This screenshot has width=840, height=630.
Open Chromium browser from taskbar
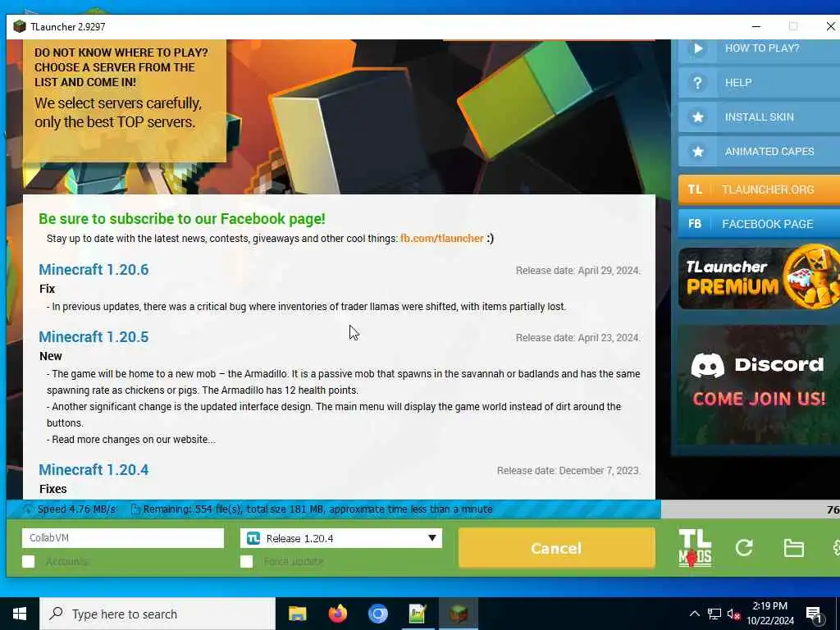(x=377, y=614)
